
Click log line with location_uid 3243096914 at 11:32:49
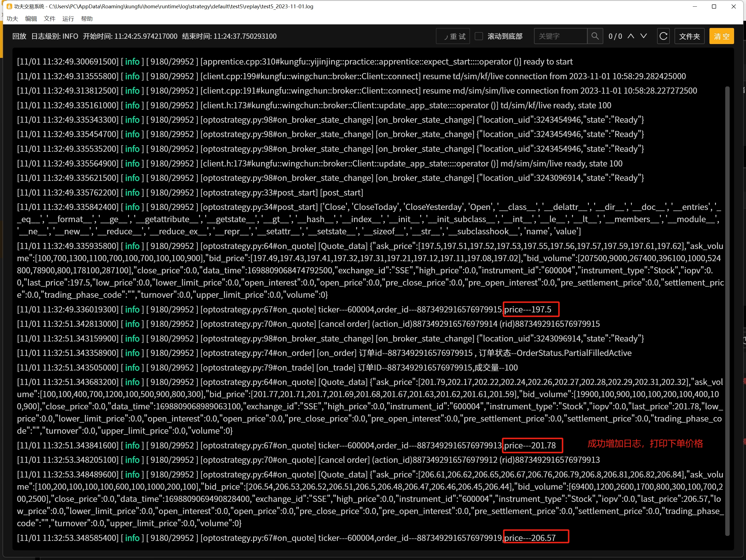click(x=331, y=178)
